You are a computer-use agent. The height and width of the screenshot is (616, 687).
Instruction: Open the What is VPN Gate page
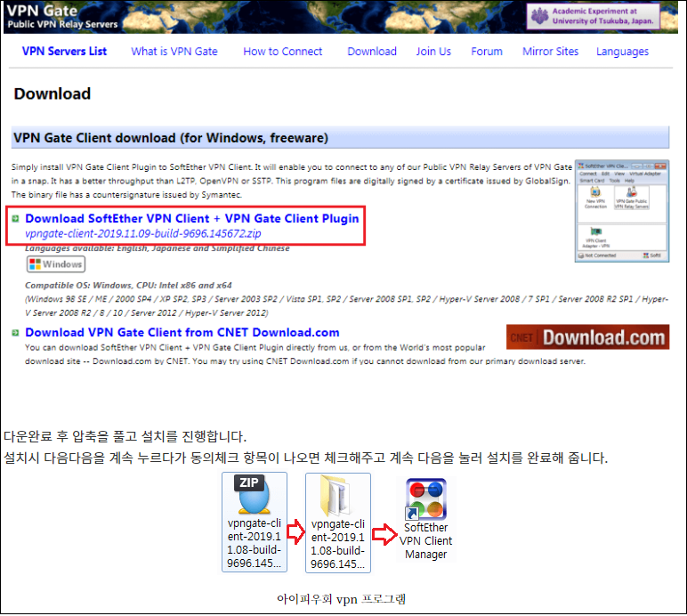(x=174, y=52)
